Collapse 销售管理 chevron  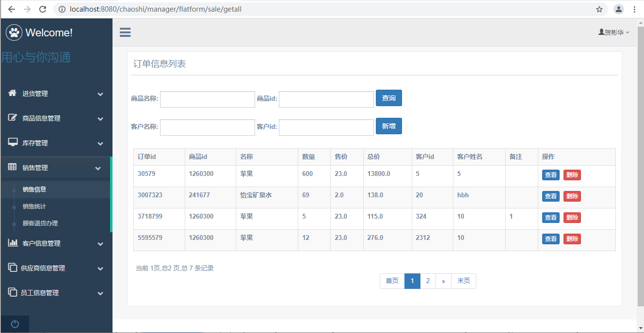(98, 168)
